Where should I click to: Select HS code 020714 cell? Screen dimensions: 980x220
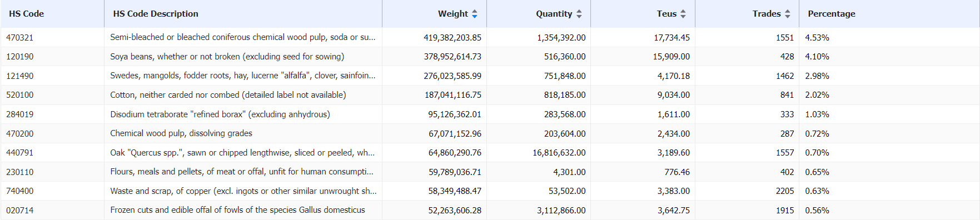pyautogui.click(x=20, y=211)
